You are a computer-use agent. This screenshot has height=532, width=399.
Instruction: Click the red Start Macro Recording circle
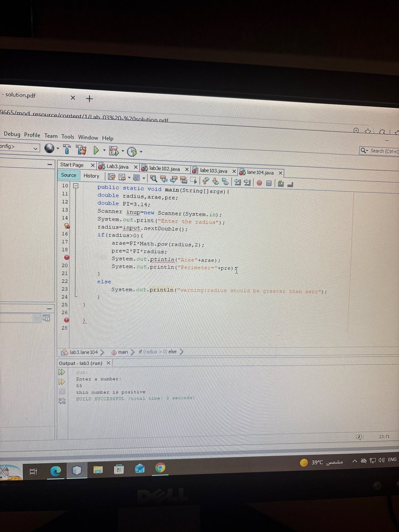click(259, 183)
